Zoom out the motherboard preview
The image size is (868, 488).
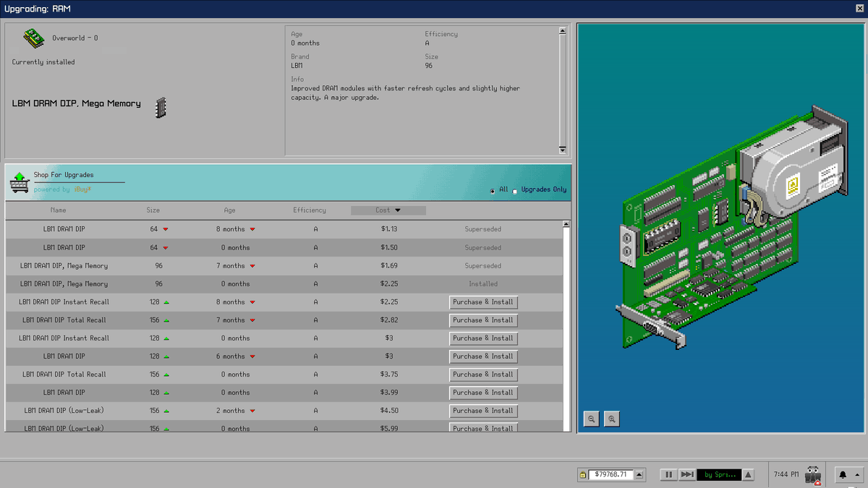pos(591,419)
